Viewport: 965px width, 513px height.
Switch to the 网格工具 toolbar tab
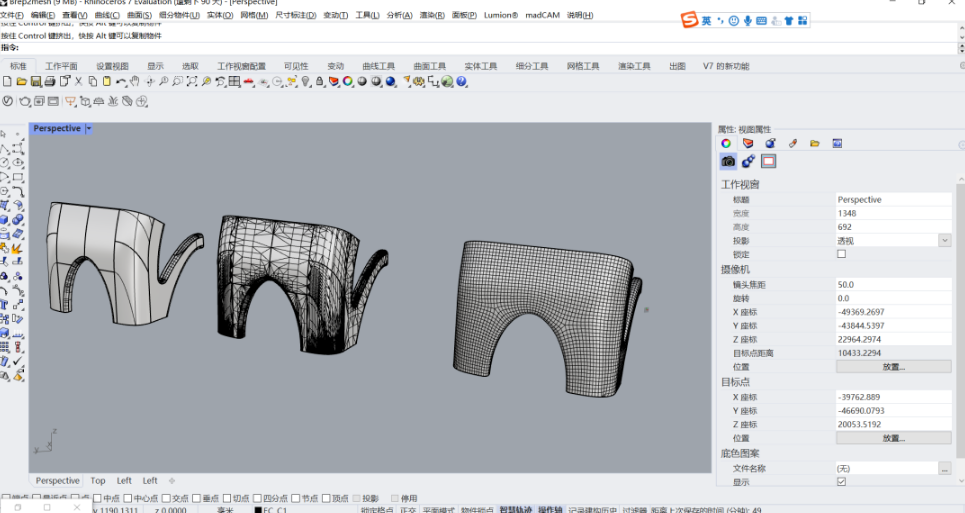coord(583,66)
